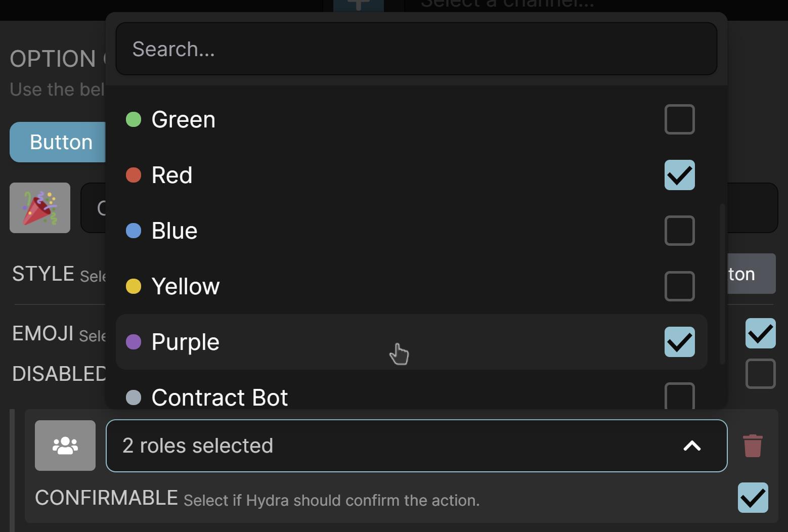
Task: Switch to the Button tab
Action: coord(60,142)
